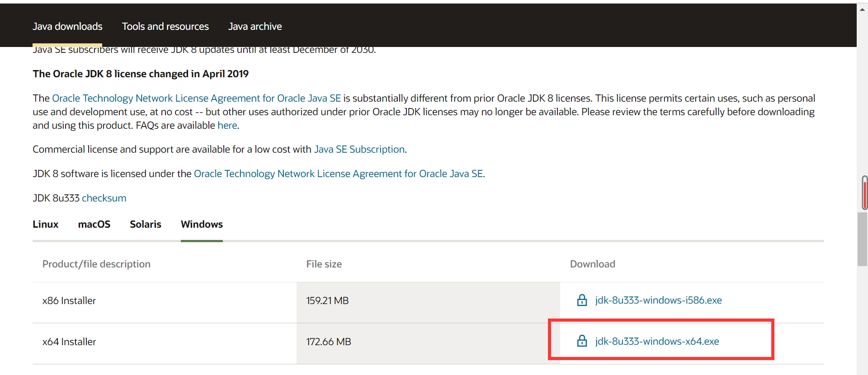This screenshot has height=375, width=868.
Task: Click the lock icon beside jdk-8u333-windows-i586.exe
Action: click(582, 300)
